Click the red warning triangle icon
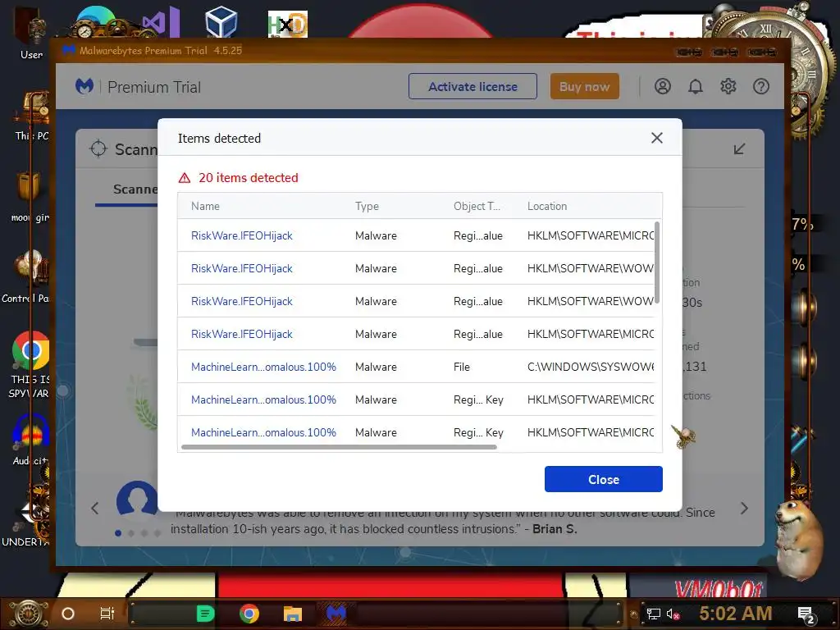This screenshot has width=840, height=630. point(185,178)
